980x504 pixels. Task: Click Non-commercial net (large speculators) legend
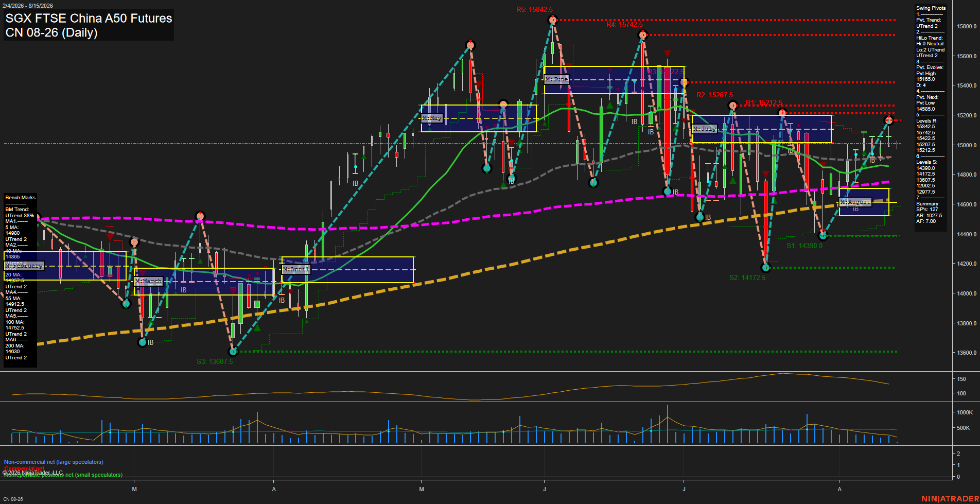(54, 462)
